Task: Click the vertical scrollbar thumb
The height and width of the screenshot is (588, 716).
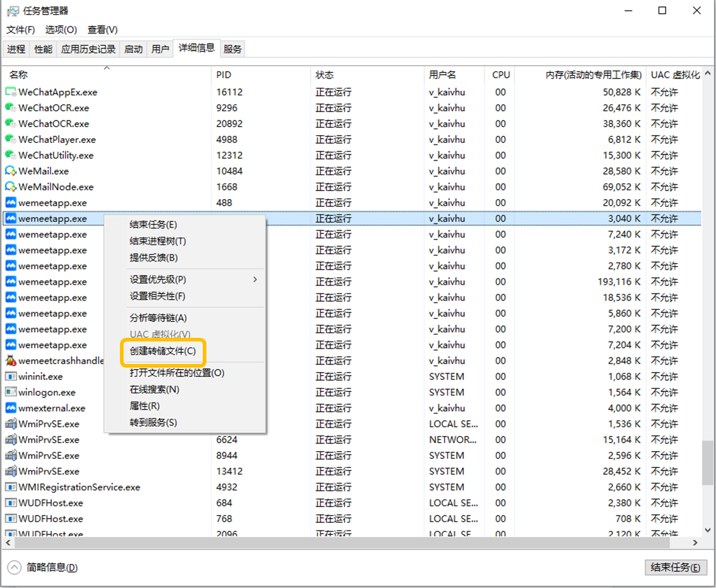Action: click(x=707, y=463)
